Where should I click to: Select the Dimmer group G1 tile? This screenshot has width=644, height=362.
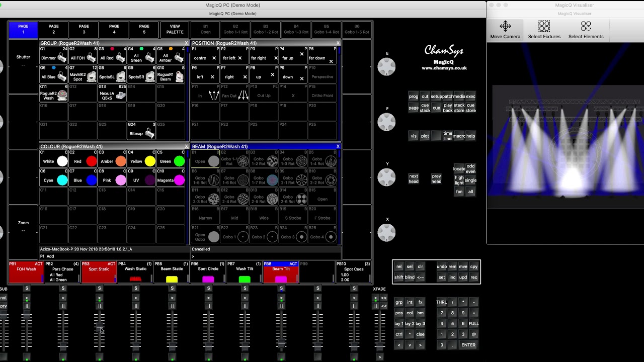coord(54,55)
